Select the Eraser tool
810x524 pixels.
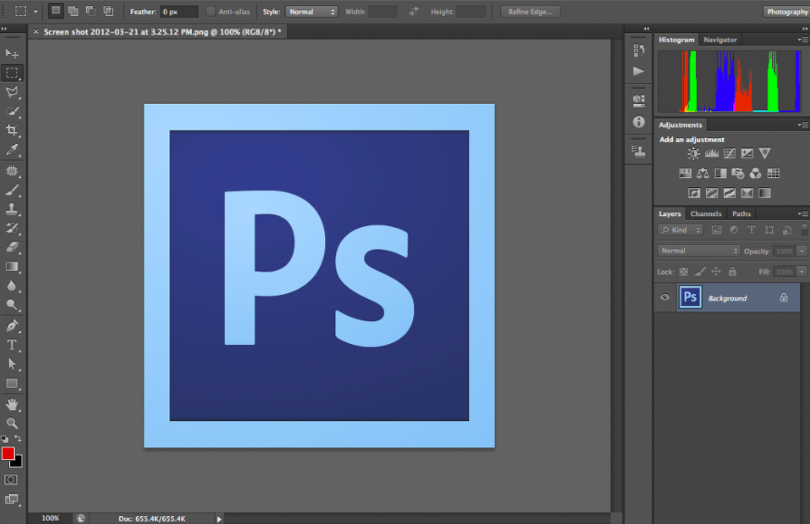point(11,247)
